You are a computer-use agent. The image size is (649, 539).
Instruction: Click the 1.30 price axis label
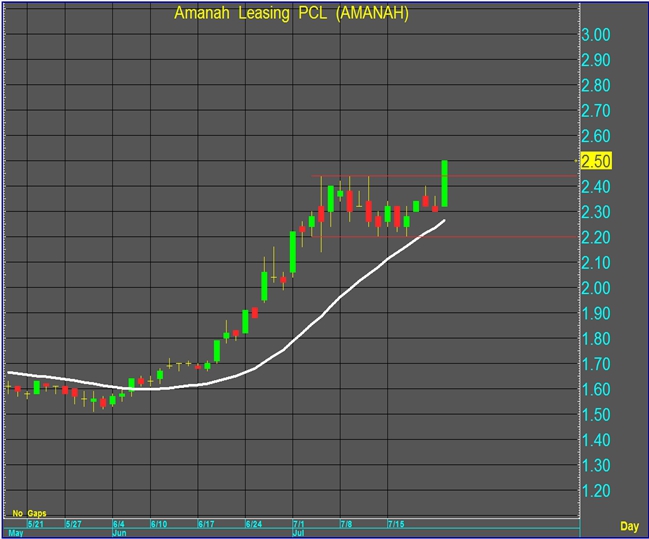point(596,465)
